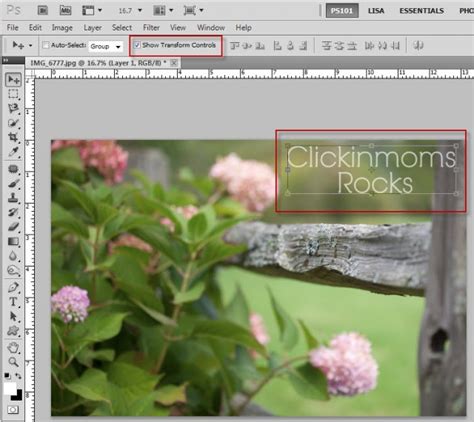
Task: Uncheck Show Transform Controls
Action: pos(137,45)
